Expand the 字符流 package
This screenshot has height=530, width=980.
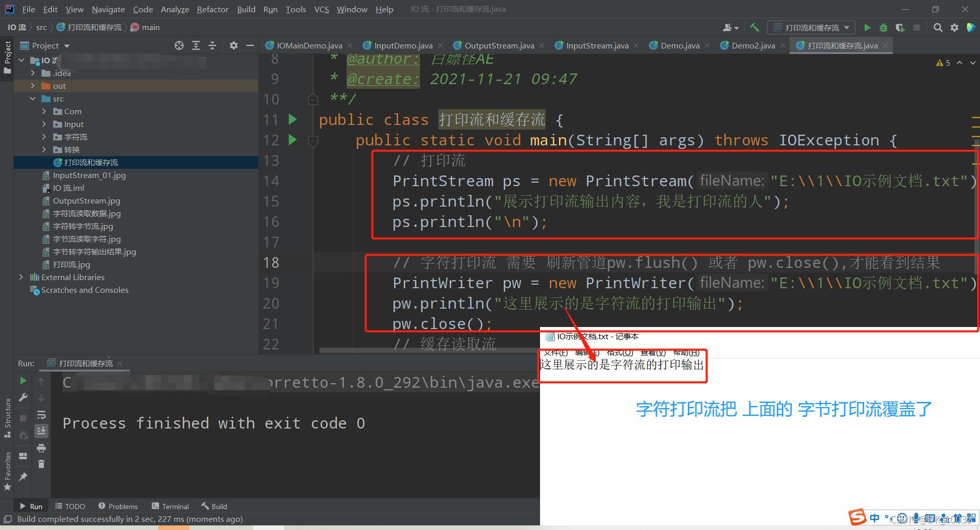click(x=44, y=137)
